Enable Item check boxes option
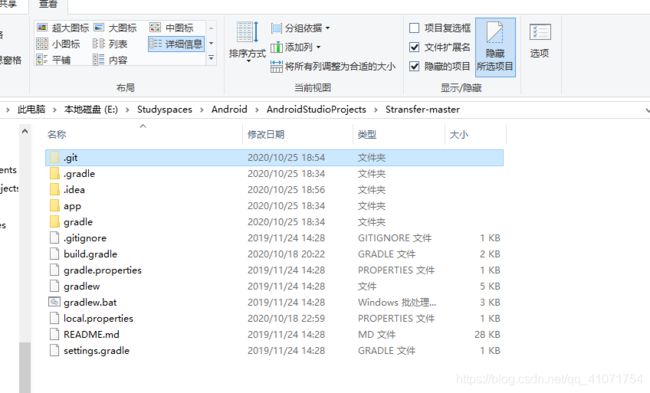This screenshot has width=650, height=393. click(414, 28)
